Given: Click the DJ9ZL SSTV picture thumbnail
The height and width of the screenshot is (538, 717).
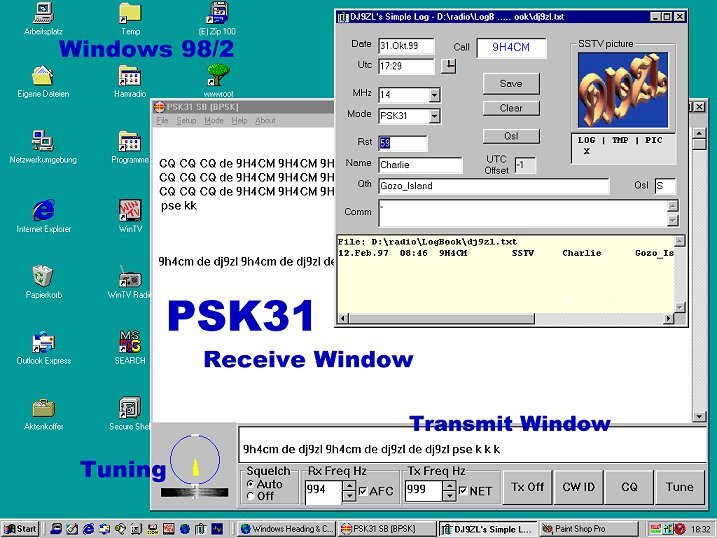Looking at the screenshot, I should point(623,90).
